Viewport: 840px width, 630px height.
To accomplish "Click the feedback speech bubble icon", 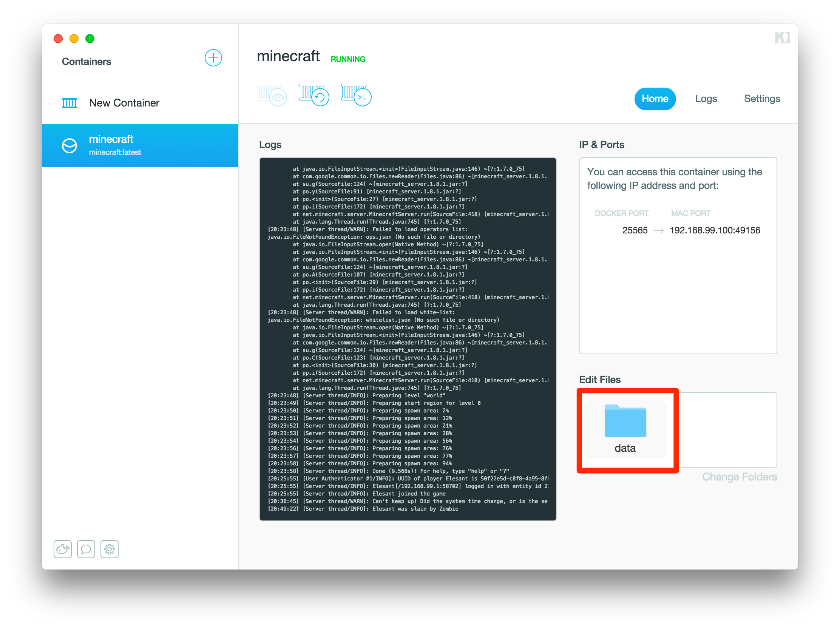I will coord(86,549).
